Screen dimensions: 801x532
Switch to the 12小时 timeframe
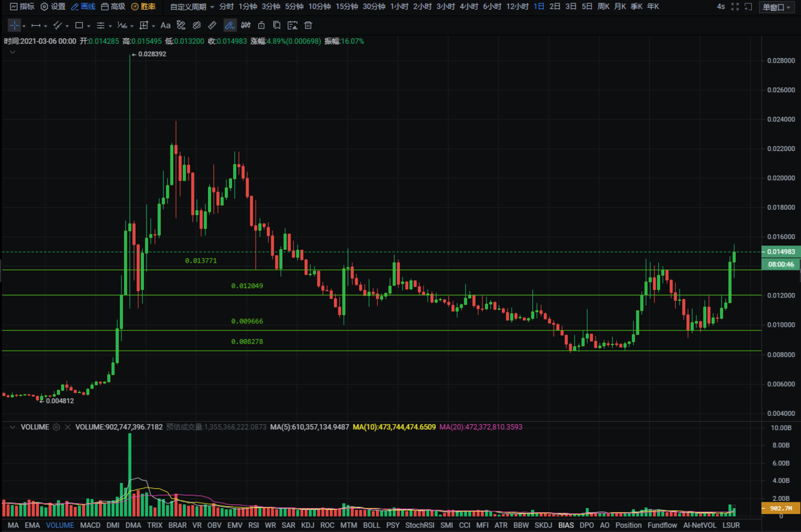(517, 6)
